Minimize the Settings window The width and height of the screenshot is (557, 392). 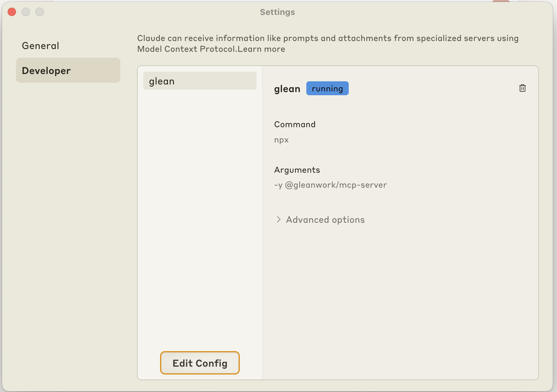pos(26,12)
